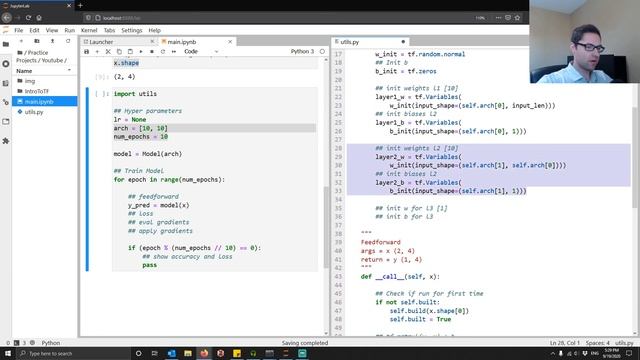Open the Run menu
The image size is (640, 360).
coord(70,30)
